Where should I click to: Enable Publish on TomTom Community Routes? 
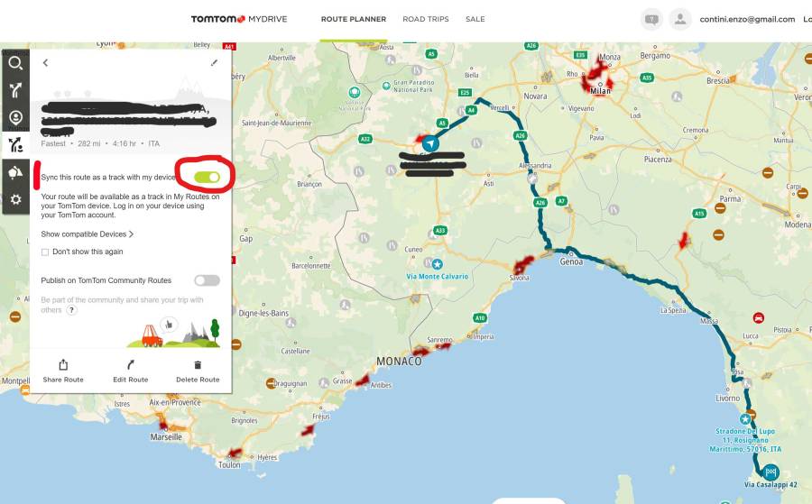[207, 280]
